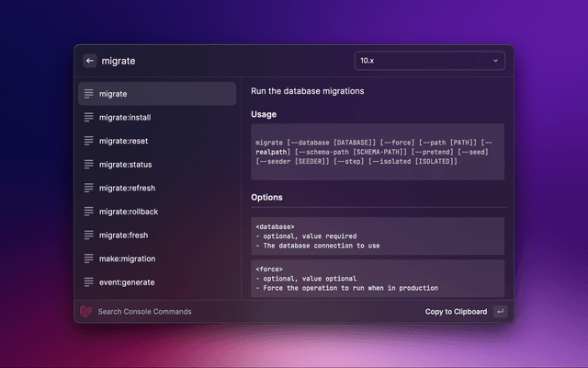Open the 10.x version dropdown
This screenshot has width=588, height=368.
[429, 61]
